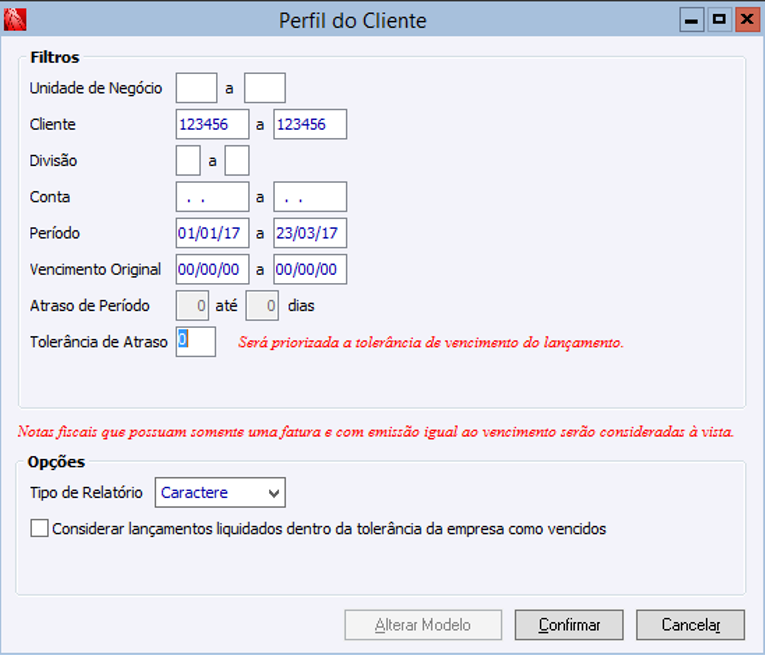Edit the Período end date 23/03/17
The image size is (765, 655).
310,233
